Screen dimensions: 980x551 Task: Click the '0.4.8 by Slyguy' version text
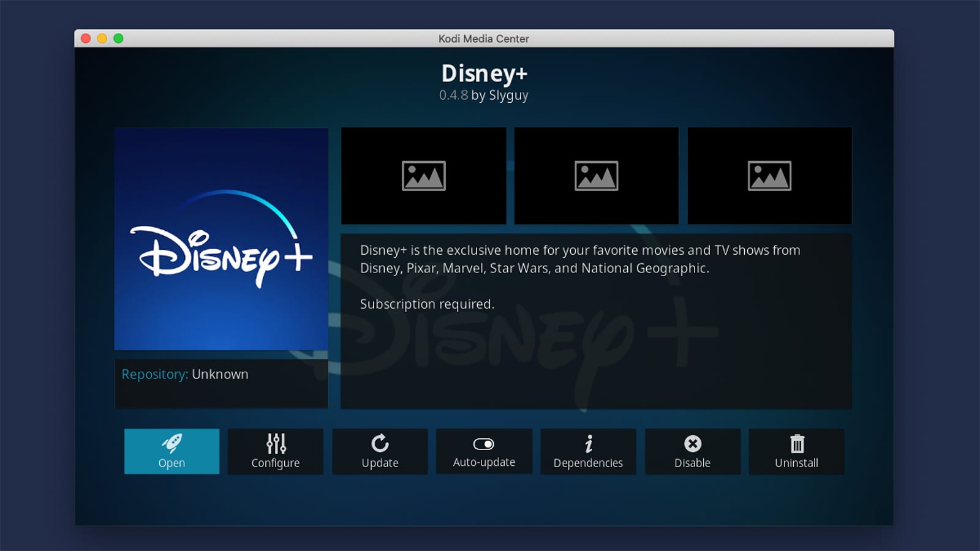[484, 96]
